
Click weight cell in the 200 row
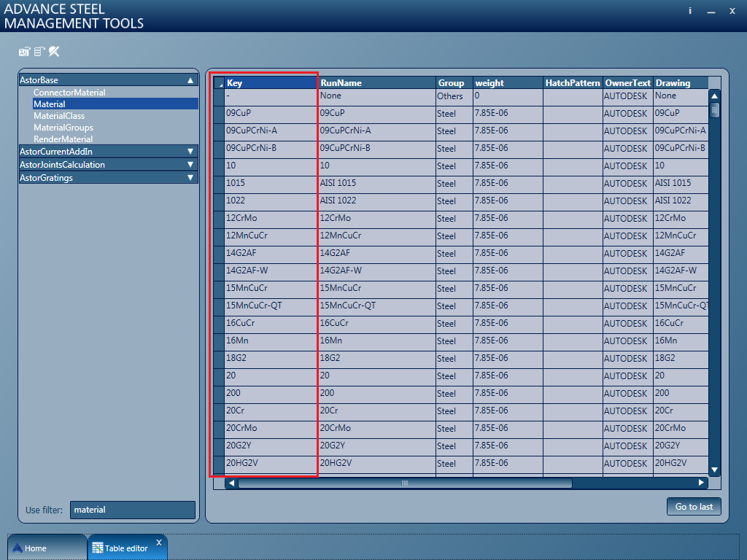508,394
